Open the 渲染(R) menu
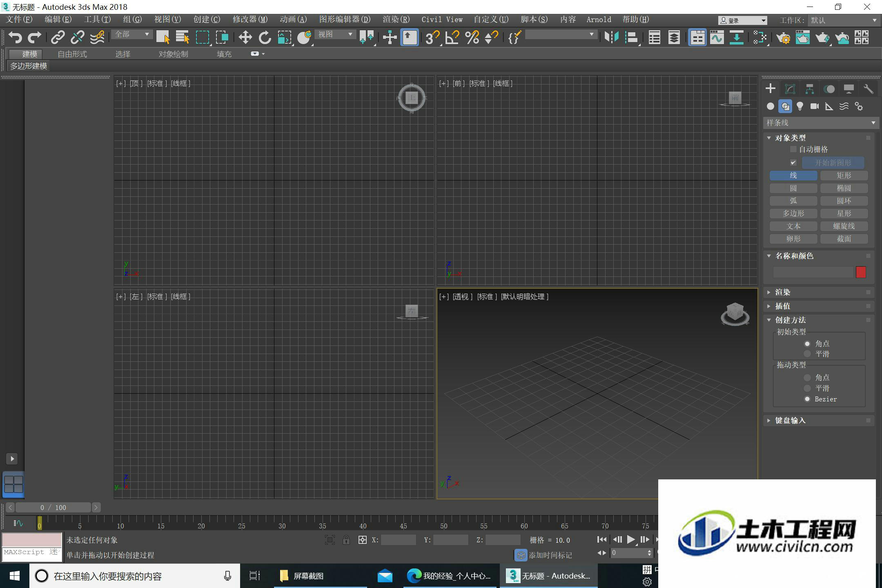Viewport: 882px width, 588px height. (x=396, y=20)
